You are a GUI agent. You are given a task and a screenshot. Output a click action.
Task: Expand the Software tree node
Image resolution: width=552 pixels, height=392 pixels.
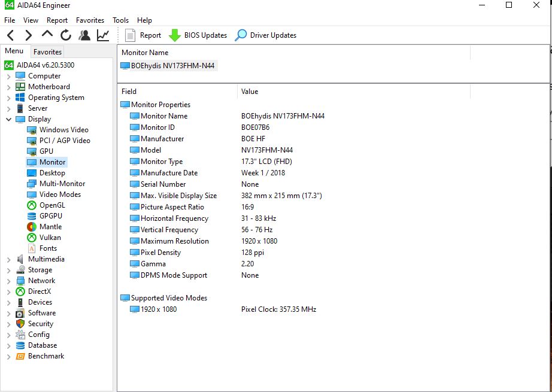9,314
